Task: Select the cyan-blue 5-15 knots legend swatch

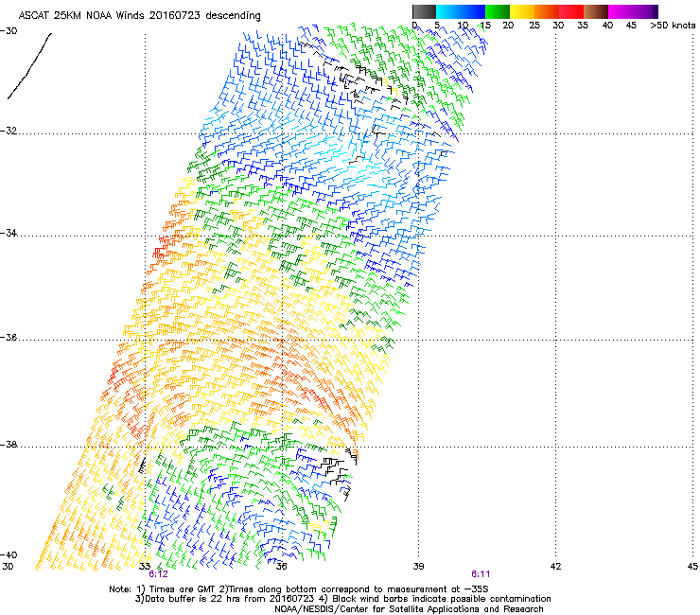Action: point(461,11)
